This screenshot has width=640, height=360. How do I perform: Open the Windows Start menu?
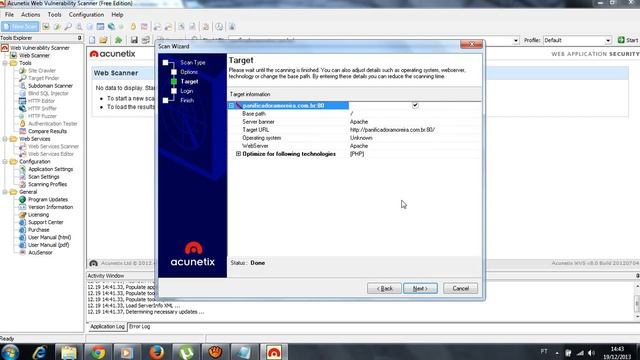click(x=10, y=351)
